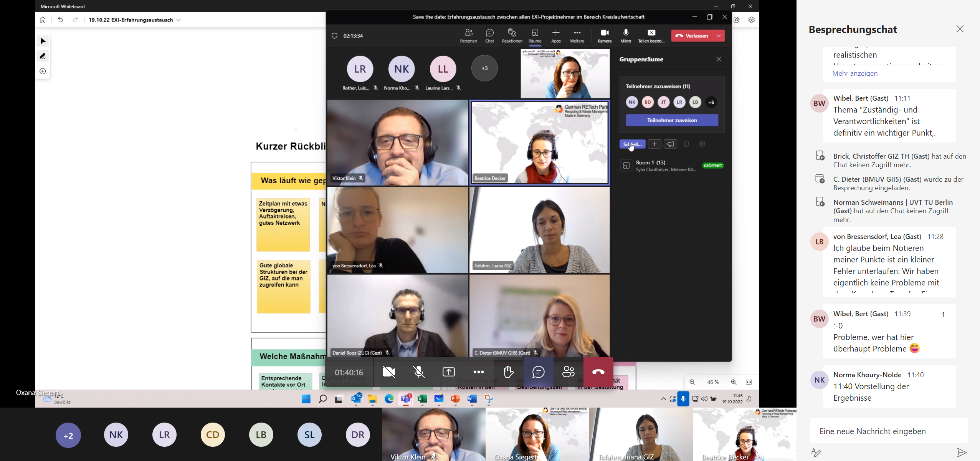980x461 pixels.
Task: Click the chat send arrow icon
Action: click(x=961, y=453)
